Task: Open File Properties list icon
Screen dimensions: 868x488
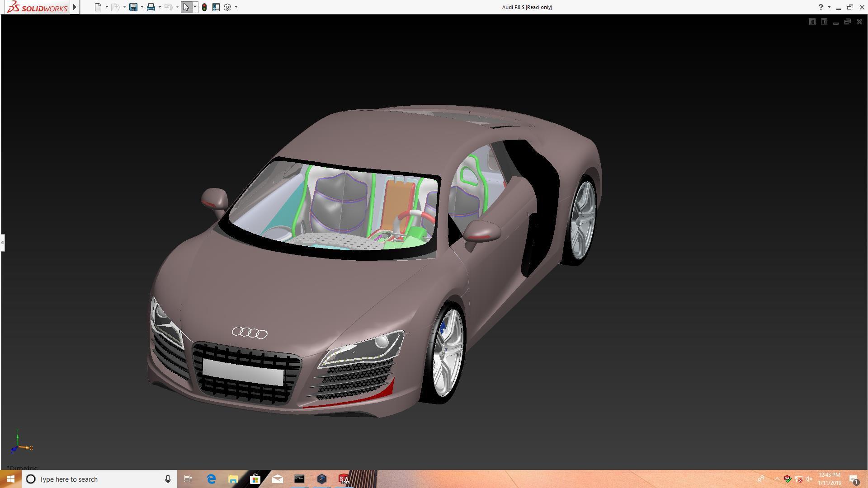Action: (x=216, y=7)
